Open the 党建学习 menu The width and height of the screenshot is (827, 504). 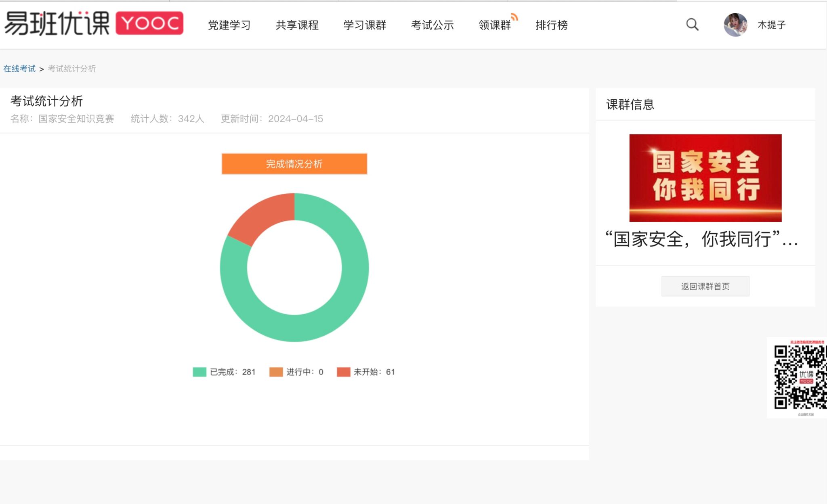click(x=229, y=25)
